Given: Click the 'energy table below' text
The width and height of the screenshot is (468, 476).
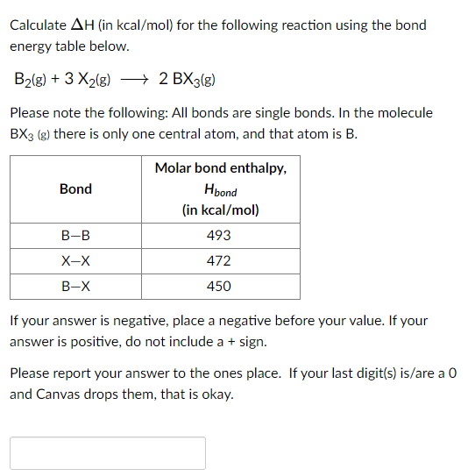Looking at the screenshot, I should (x=69, y=46).
